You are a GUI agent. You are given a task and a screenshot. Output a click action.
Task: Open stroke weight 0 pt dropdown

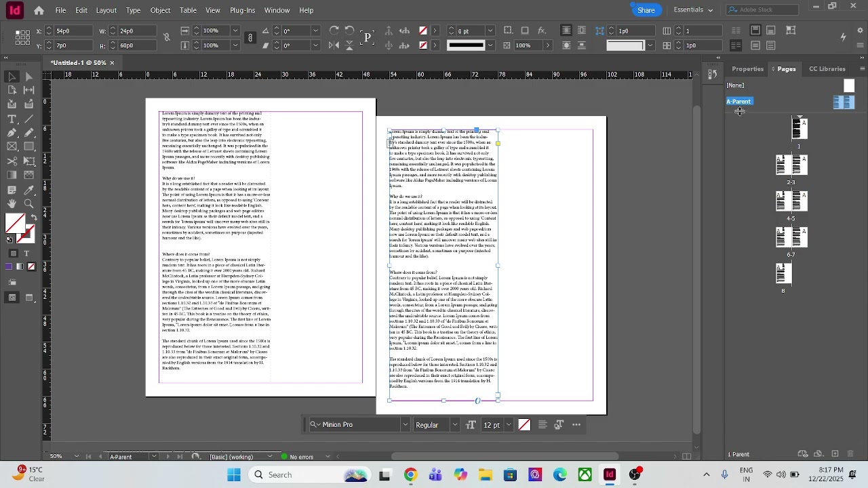pos(490,30)
